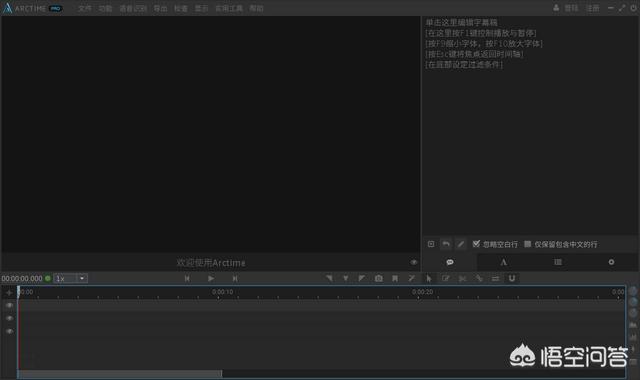This screenshot has width=640, height=380.
Task: Switch to the speech bubble subtitle tab
Action: pos(450,262)
